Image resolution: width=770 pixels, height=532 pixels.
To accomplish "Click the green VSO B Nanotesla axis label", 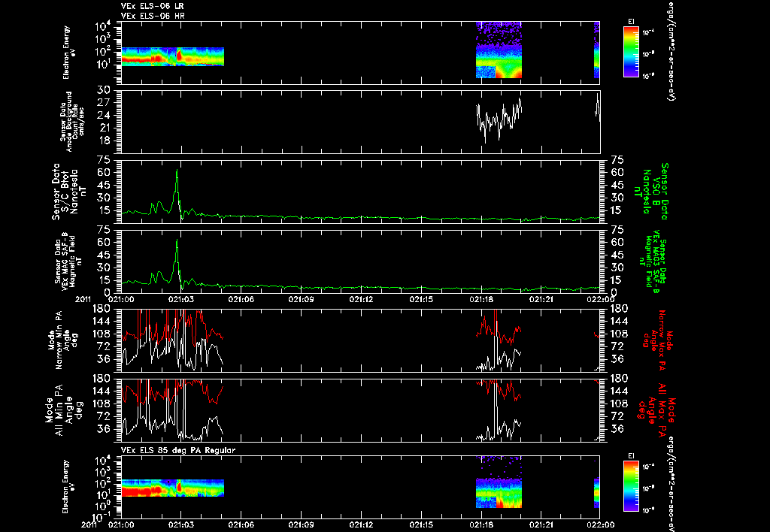I will point(652,192).
